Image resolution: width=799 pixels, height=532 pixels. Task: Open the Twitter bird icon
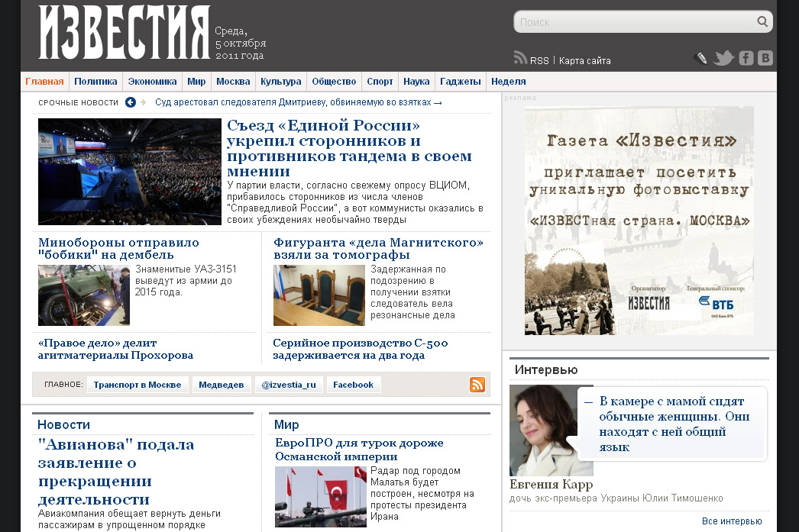[x=723, y=58]
